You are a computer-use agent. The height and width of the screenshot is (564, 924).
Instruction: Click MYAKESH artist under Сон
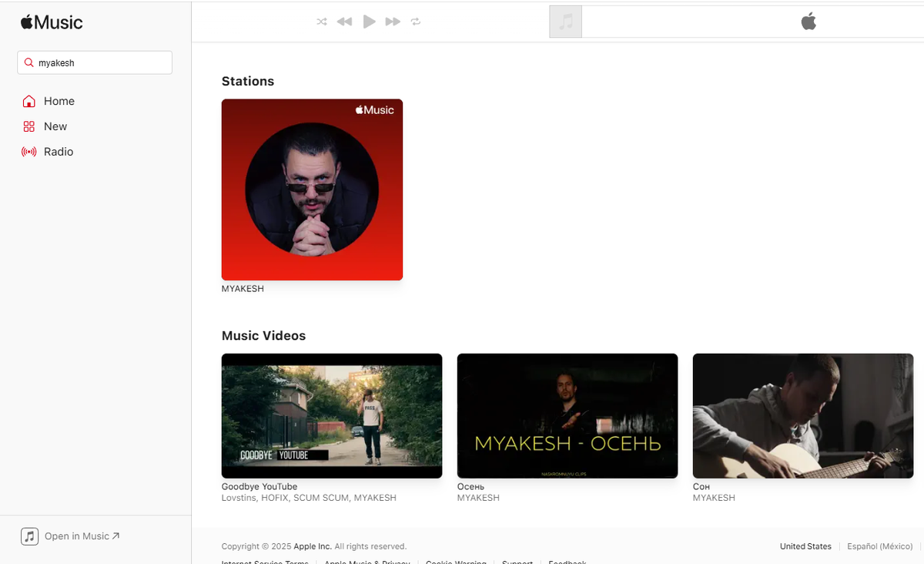[x=714, y=498]
